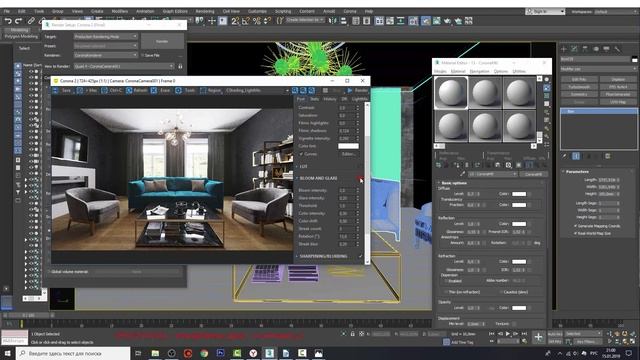Image resolution: width=640 pixels, height=360 pixels.
Task: Click the Render button in Render Setup
Action: 162,41
